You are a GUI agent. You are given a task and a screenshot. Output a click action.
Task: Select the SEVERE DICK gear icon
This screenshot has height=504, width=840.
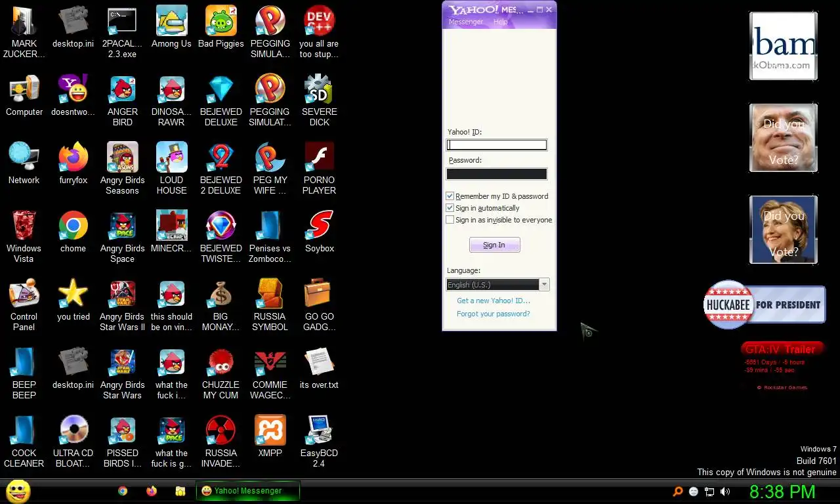tap(320, 89)
